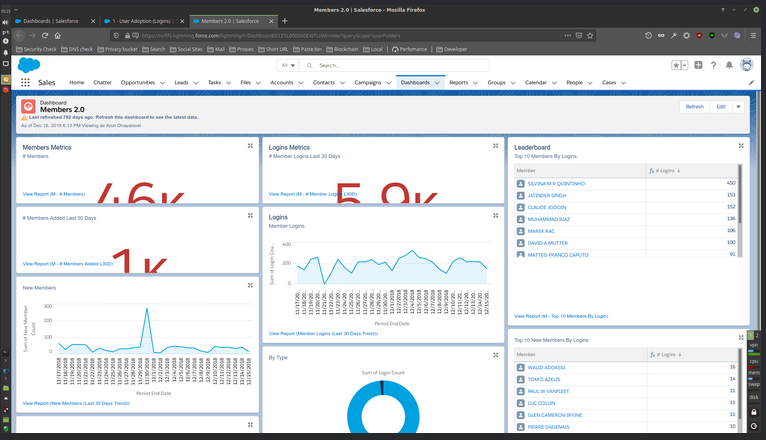
Task: Reload the page in Firefox
Action: [x=45, y=36]
